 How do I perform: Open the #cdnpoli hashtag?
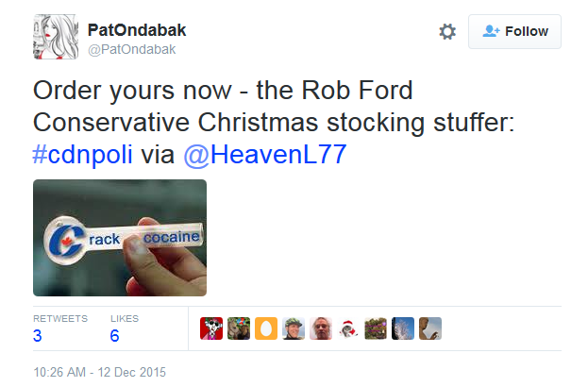coord(83,155)
